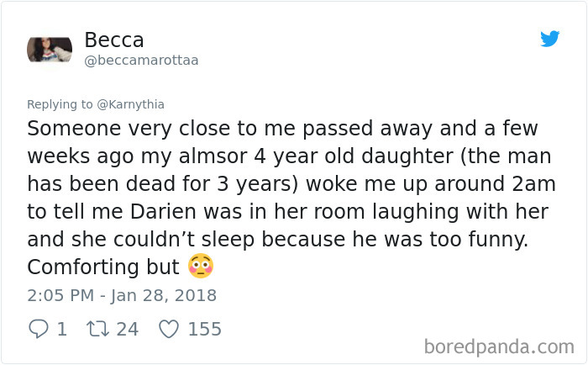588x365 pixels.
Task: Click the @beccamarottaa handle
Action: point(141,60)
